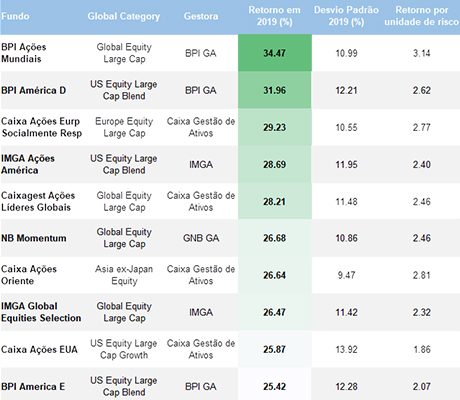Screen dimensions: 460x400
Task: Click BPI GA in BPI America E row
Action: pos(201,387)
